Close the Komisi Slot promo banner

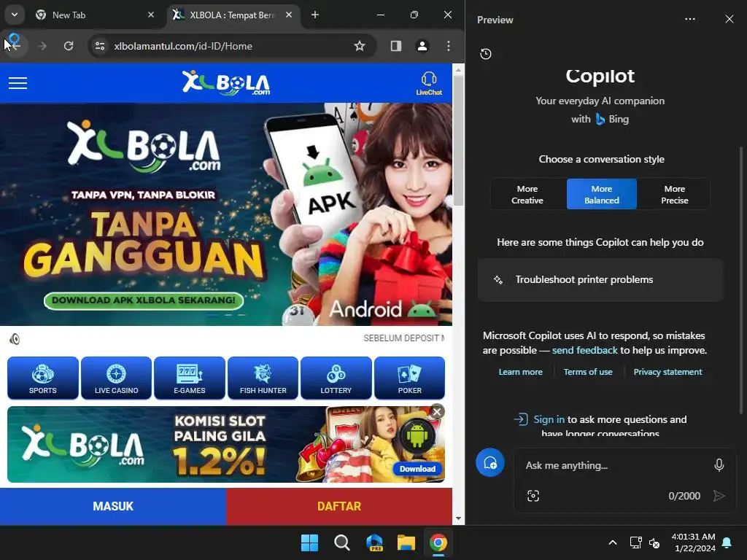tap(437, 411)
